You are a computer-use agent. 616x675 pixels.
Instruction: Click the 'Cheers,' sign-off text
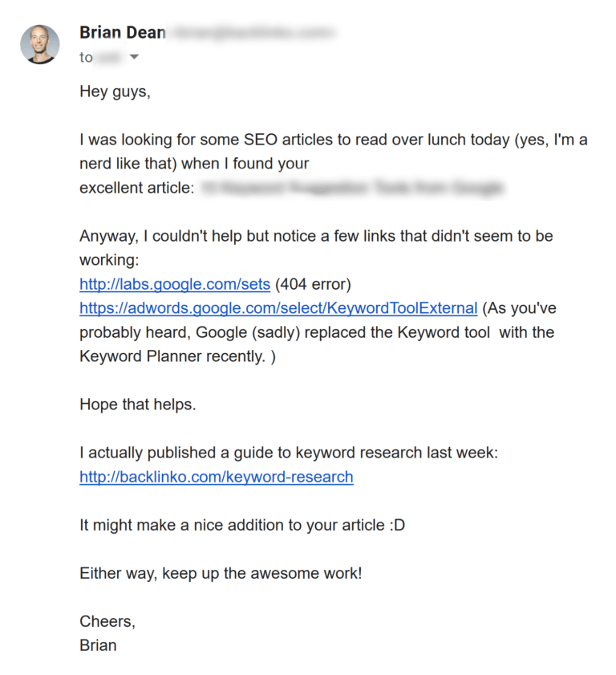pos(107,621)
